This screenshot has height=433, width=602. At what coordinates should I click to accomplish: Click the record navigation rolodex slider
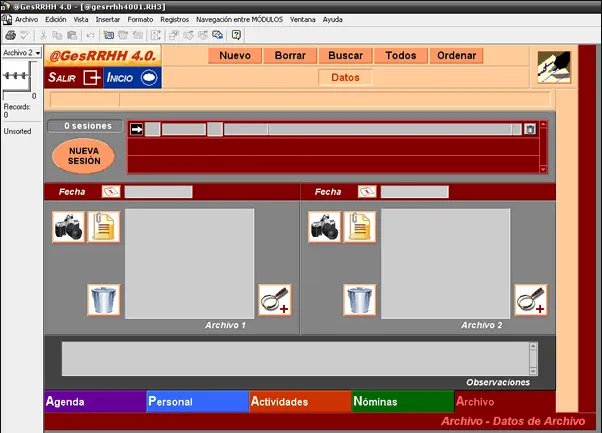(17, 76)
